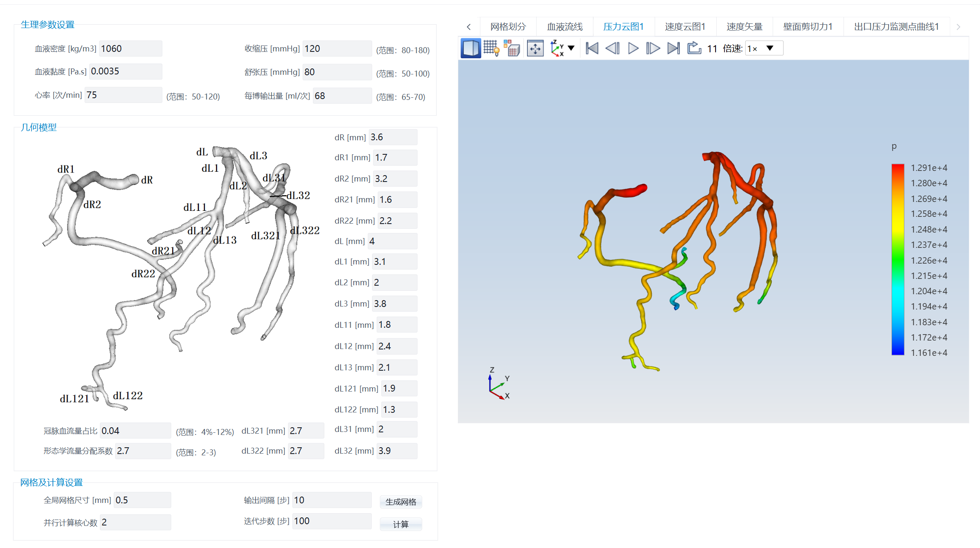This screenshot has height=548, width=980.
Task: Click the dL32 [mm] input field
Action: click(397, 451)
